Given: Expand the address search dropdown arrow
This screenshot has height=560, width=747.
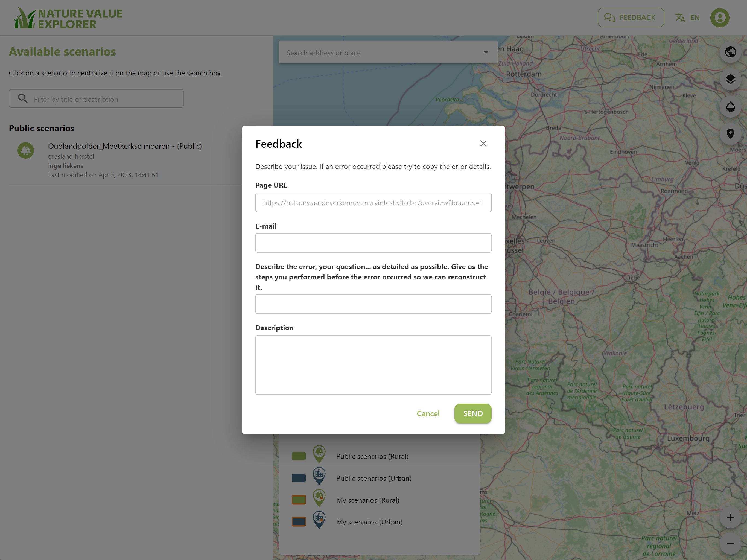Looking at the screenshot, I should [x=486, y=52].
